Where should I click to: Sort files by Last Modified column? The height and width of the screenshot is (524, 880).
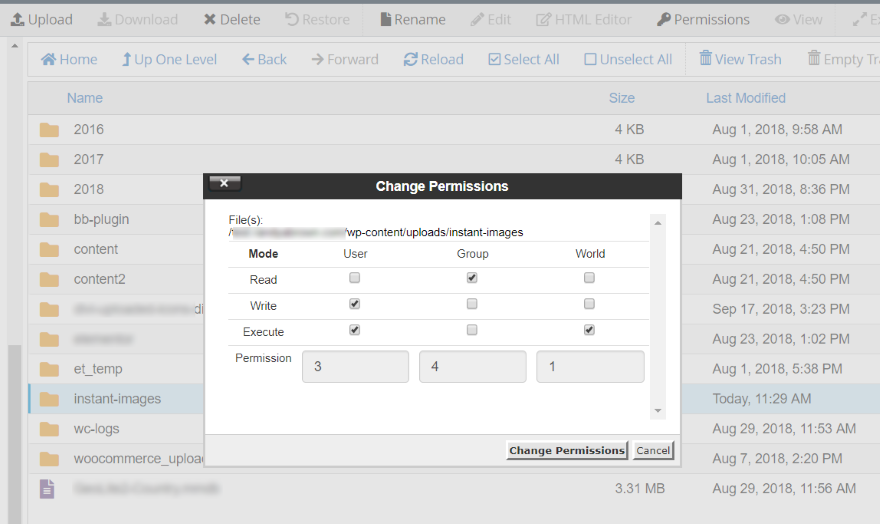click(746, 98)
